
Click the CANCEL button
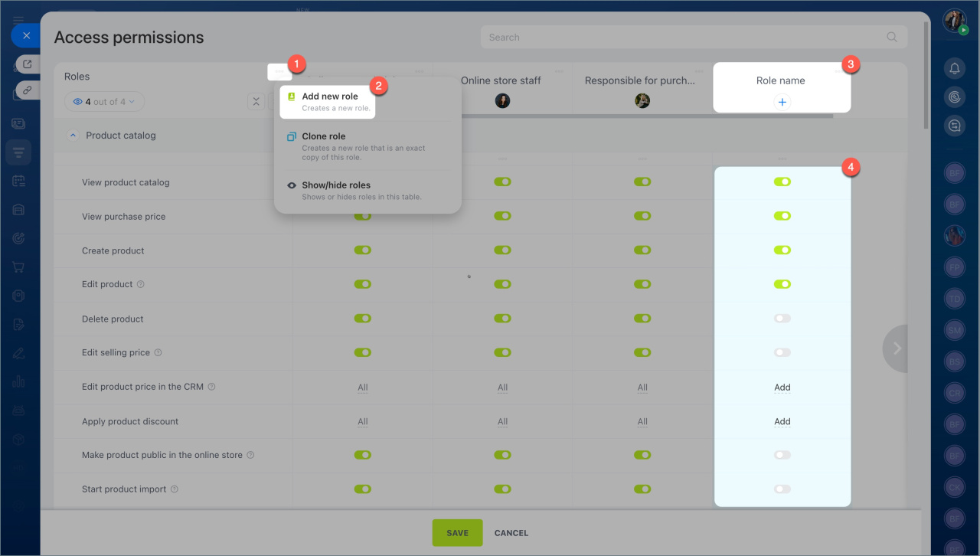coord(511,533)
